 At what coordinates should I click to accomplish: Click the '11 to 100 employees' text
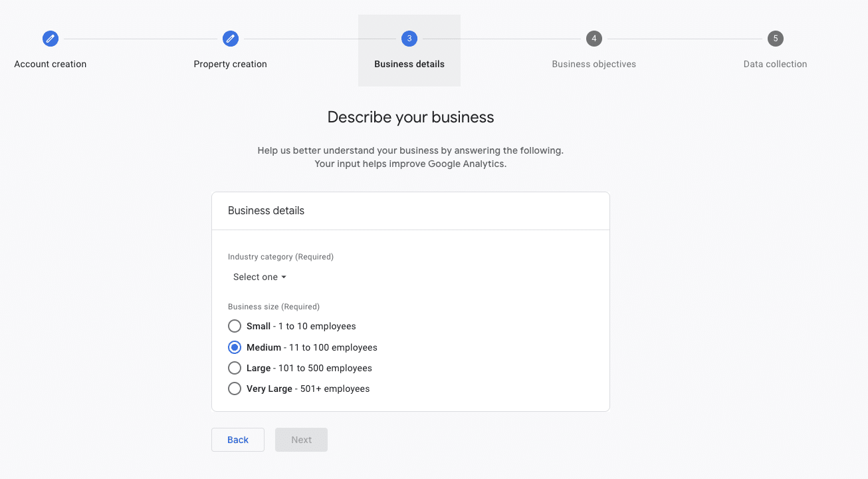(x=333, y=347)
